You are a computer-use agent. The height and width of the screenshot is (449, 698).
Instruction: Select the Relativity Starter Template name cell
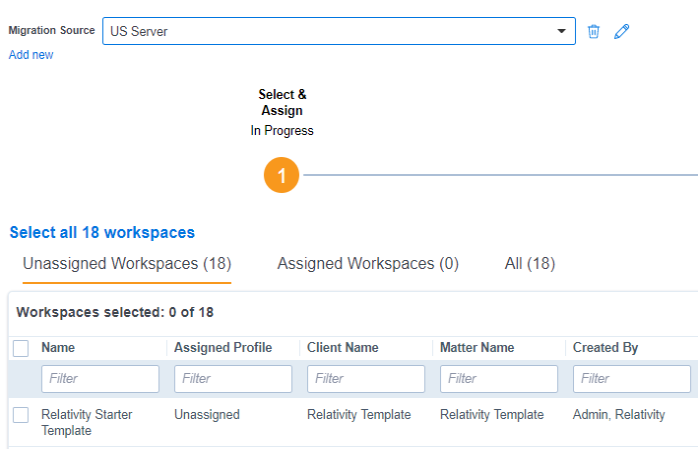tap(87, 422)
